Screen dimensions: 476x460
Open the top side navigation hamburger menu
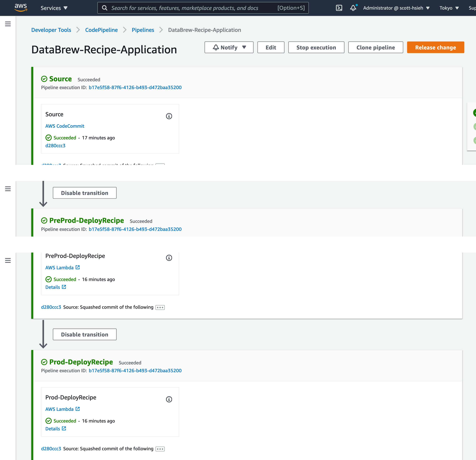(x=8, y=24)
